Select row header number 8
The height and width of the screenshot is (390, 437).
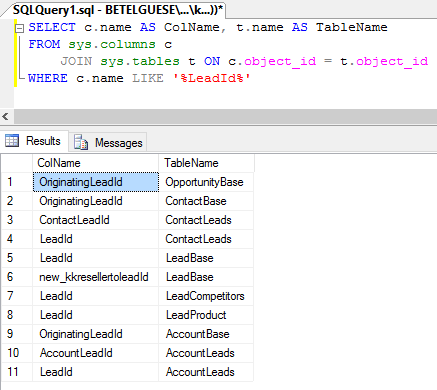pyautogui.click(x=17, y=315)
